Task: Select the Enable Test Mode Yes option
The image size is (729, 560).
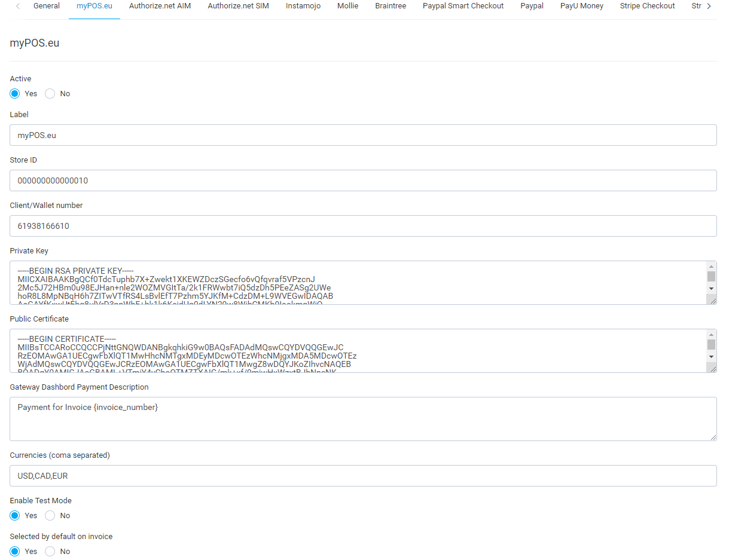Action: point(14,515)
